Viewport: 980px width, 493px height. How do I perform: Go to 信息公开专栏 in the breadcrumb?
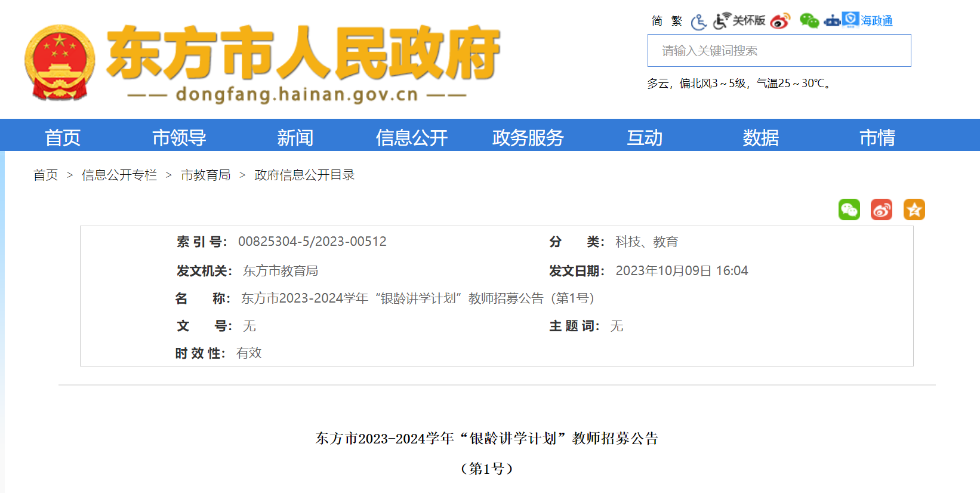(119, 175)
